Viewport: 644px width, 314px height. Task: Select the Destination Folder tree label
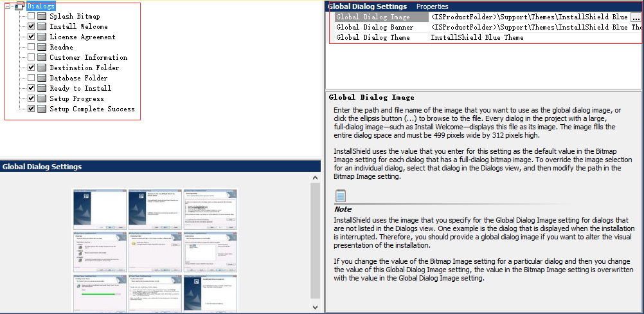[x=84, y=68]
